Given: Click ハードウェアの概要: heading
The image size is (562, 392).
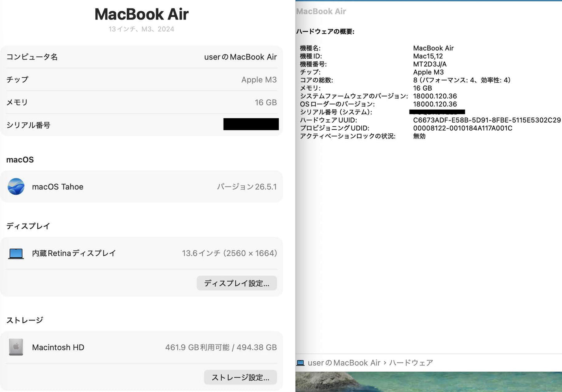Looking at the screenshot, I should pos(325,31).
